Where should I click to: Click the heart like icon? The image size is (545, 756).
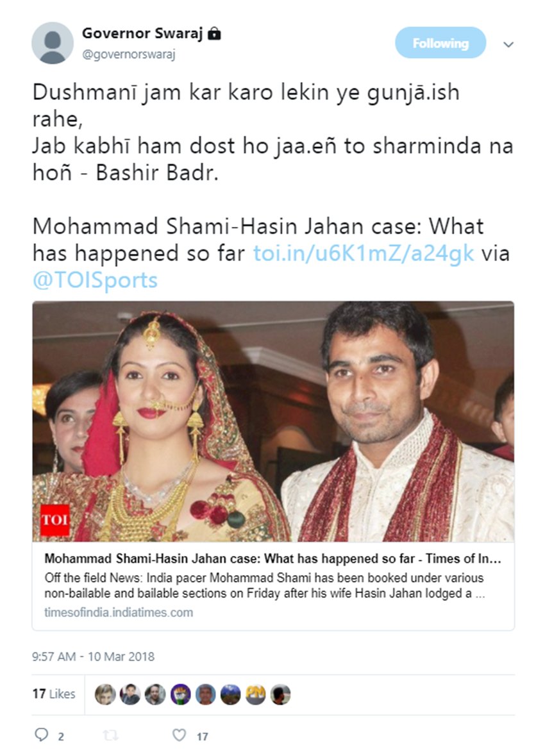click(x=179, y=735)
